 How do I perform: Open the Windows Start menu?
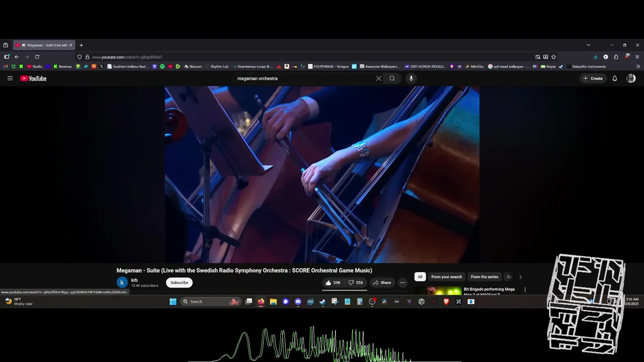173,302
